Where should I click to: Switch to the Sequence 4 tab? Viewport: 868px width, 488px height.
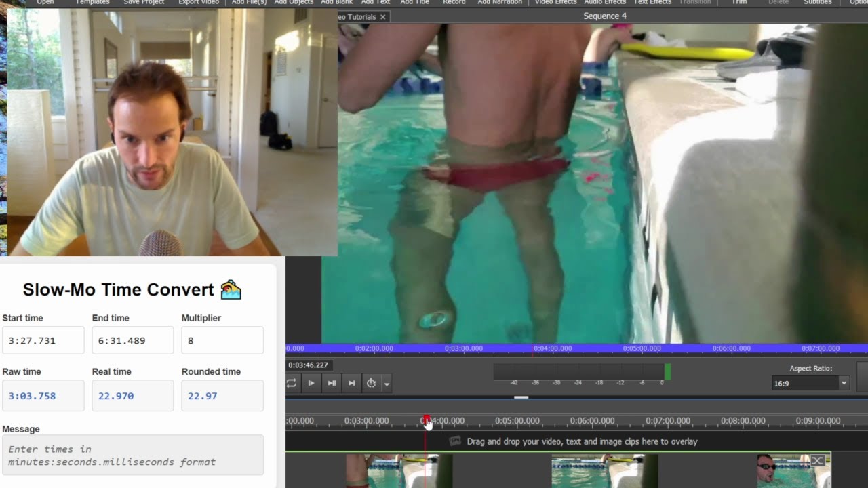[x=605, y=16]
